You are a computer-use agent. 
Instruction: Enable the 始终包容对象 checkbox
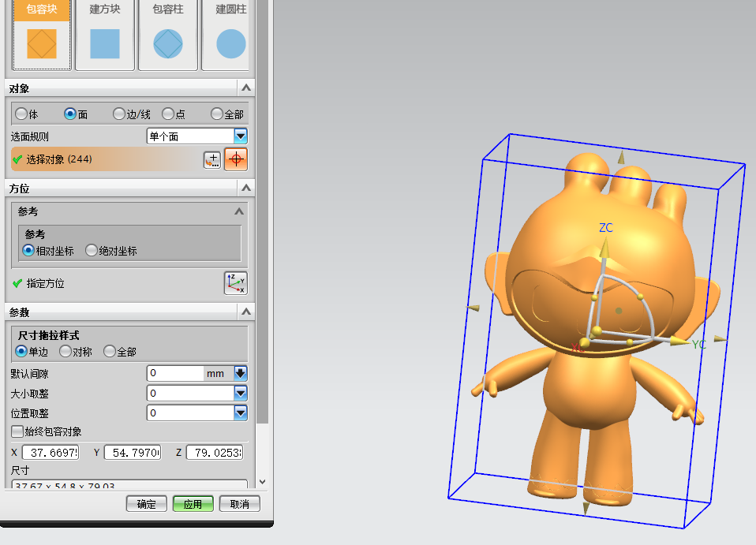click(x=17, y=431)
